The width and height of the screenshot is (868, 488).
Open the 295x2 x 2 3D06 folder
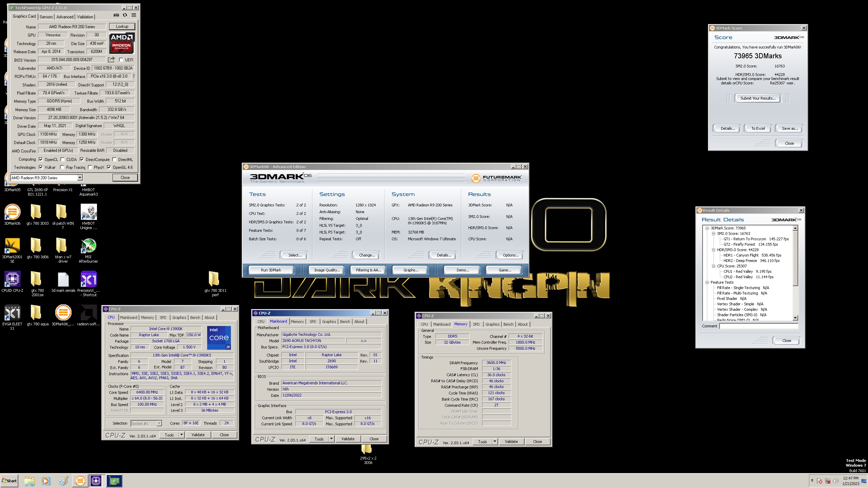tap(368, 454)
